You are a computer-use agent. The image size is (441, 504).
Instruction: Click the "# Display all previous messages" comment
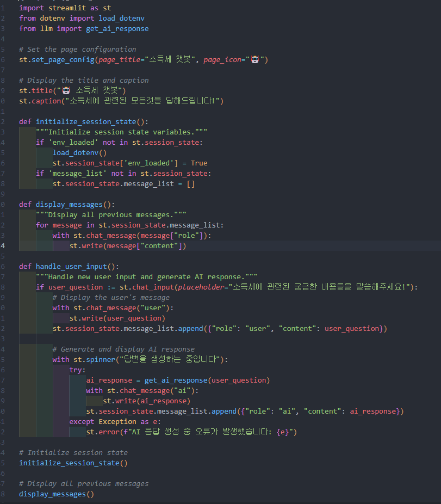84,483
